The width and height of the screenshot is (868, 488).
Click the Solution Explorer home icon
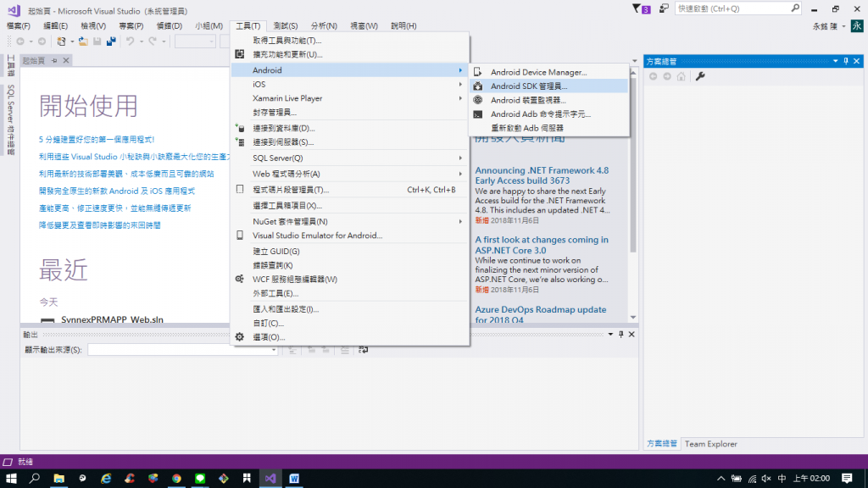point(681,76)
